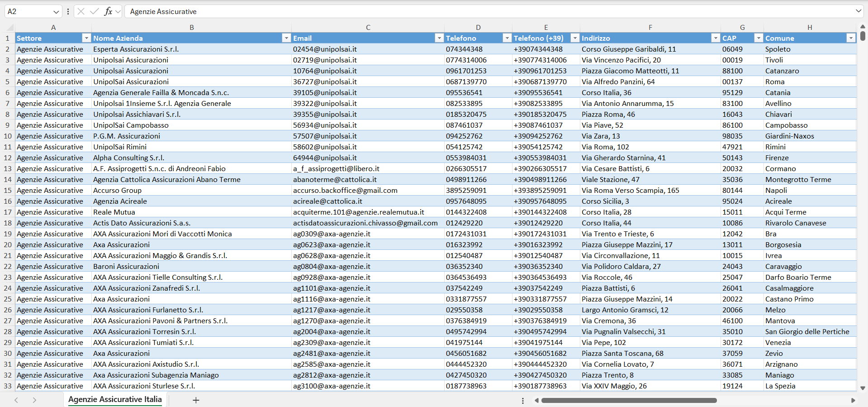This screenshot has height=407, width=868.
Task: Open the Telefono column filter dropdown
Action: tap(507, 38)
